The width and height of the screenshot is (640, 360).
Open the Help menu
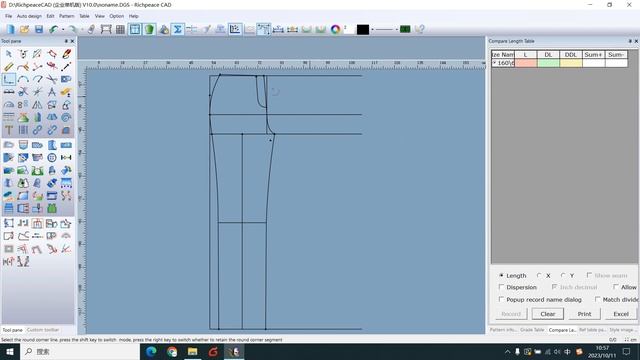[x=133, y=16]
